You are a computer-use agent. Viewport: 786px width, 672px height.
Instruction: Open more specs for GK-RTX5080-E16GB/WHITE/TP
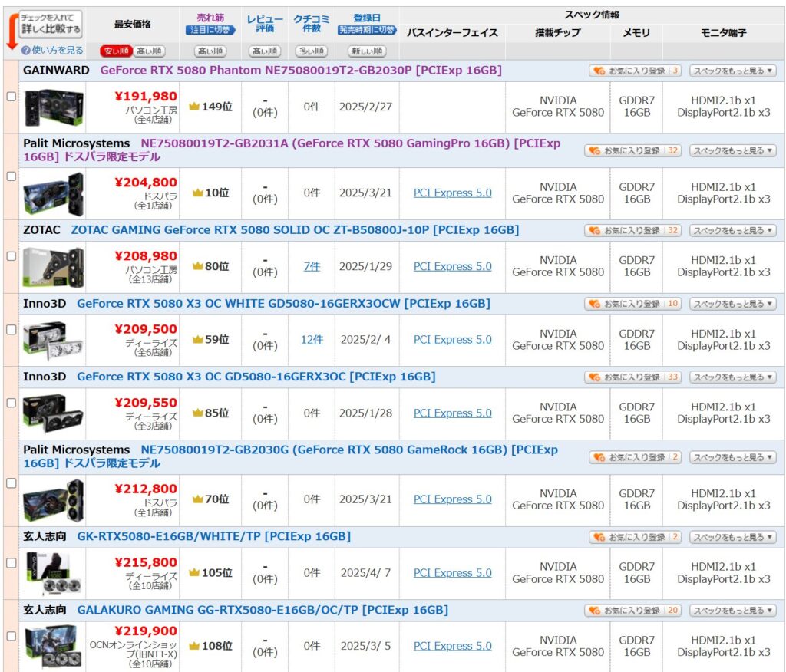732,537
